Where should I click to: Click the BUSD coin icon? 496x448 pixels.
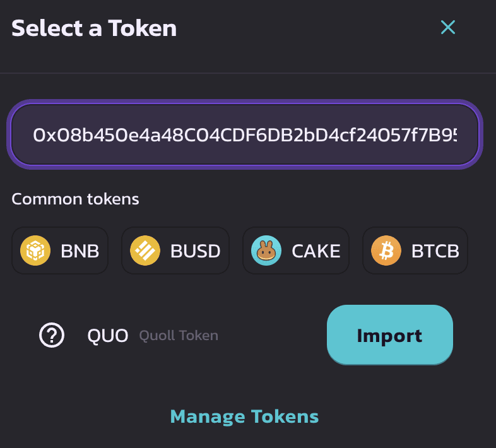(145, 251)
